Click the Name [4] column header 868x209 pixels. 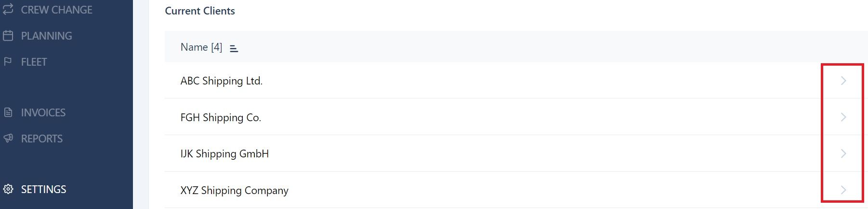pos(201,47)
